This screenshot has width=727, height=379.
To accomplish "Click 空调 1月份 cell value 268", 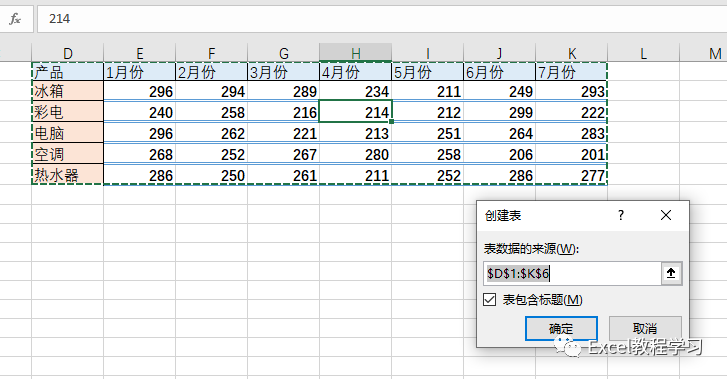I will pyautogui.click(x=140, y=154).
